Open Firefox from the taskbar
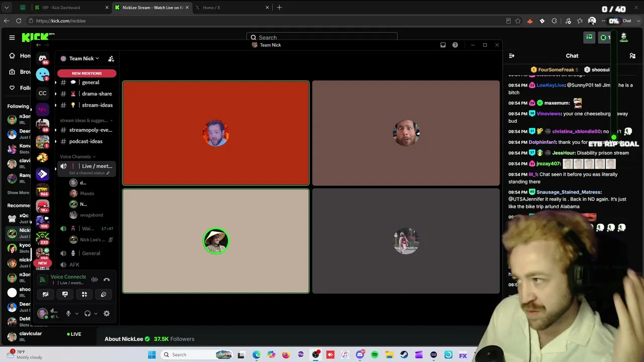 [286, 355]
